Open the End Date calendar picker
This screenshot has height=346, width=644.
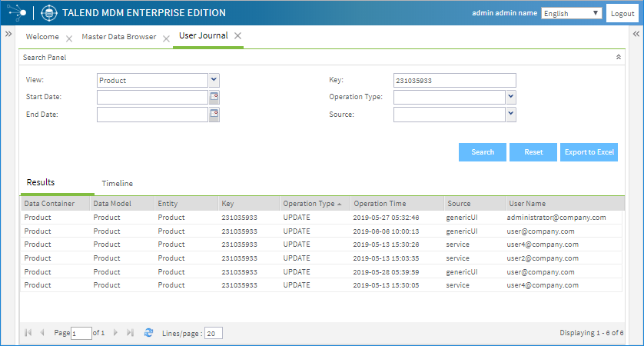pyautogui.click(x=214, y=115)
